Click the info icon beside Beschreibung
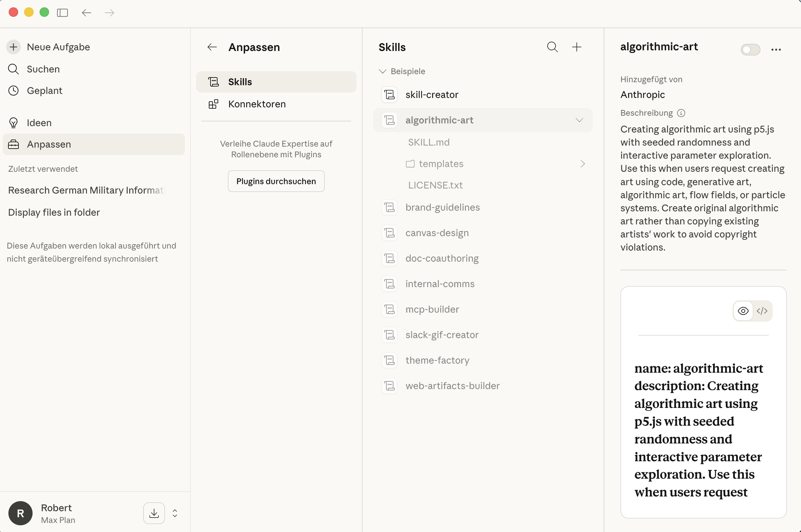This screenshot has width=801, height=532. click(681, 113)
